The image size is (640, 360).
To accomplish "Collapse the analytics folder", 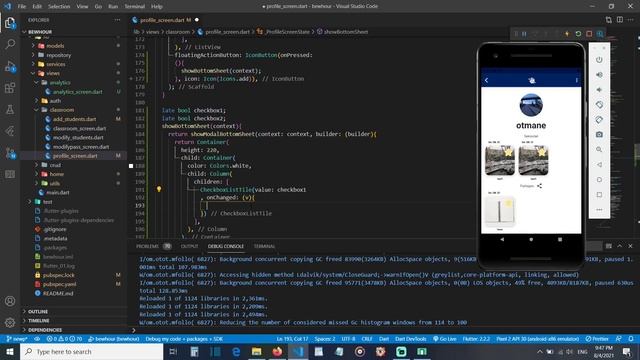I will pyautogui.click(x=36, y=82).
